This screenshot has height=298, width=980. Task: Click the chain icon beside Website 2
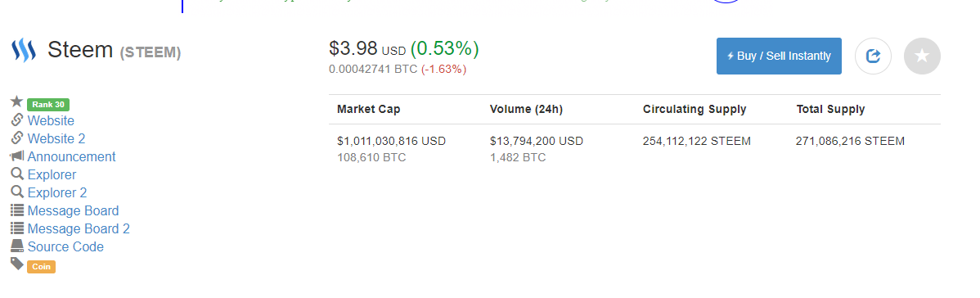tap(17, 138)
